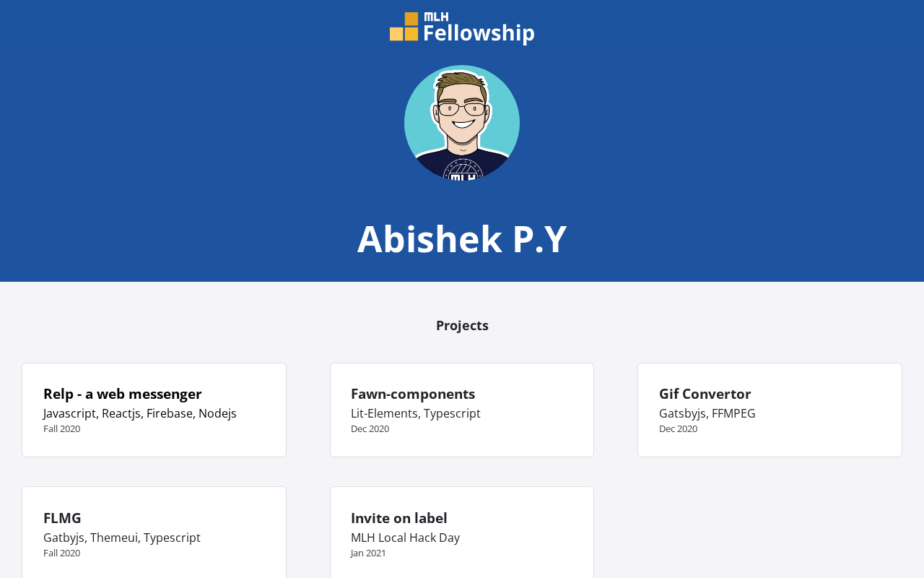924x578 pixels.
Task: Click the Jan 2021 date label
Action: click(x=368, y=553)
